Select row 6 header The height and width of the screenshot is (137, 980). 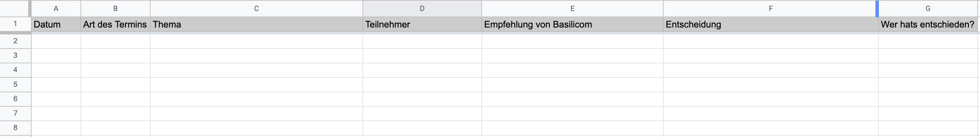(15, 99)
